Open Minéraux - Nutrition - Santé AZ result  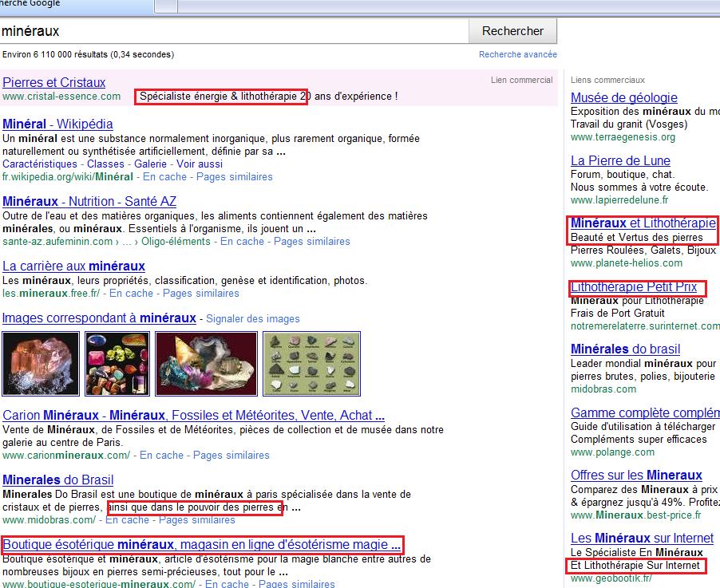tap(89, 202)
